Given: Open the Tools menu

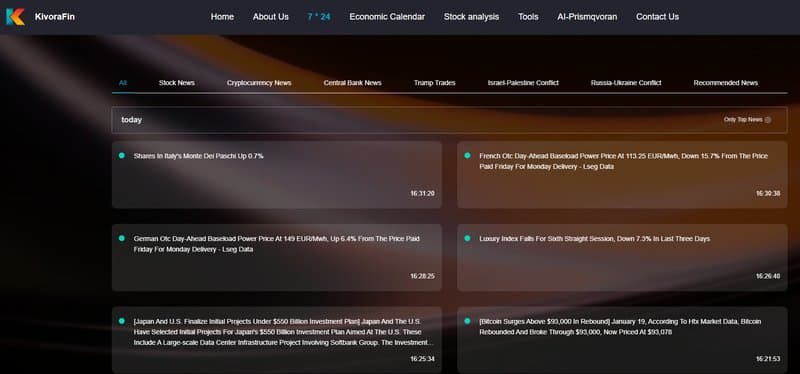Looking at the screenshot, I should [x=528, y=17].
